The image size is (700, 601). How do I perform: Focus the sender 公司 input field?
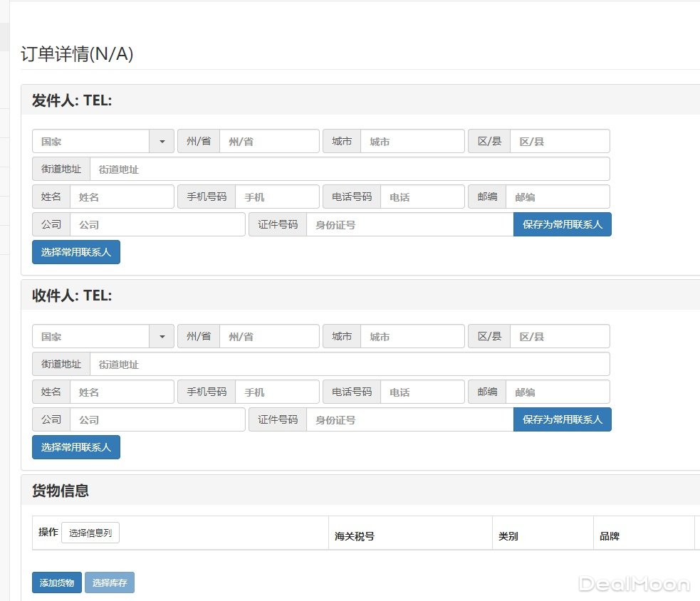pyautogui.click(x=157, y=224)
